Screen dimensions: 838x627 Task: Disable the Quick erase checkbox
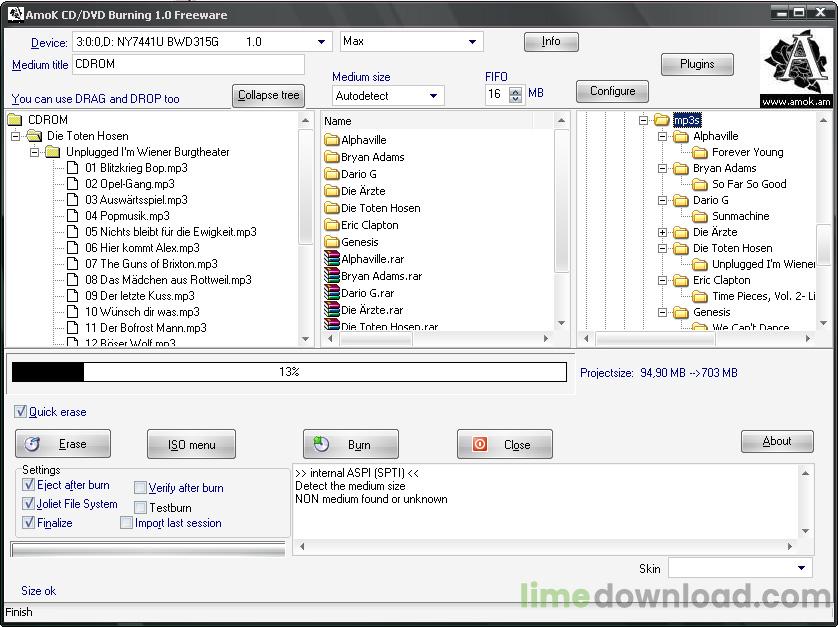21,412
